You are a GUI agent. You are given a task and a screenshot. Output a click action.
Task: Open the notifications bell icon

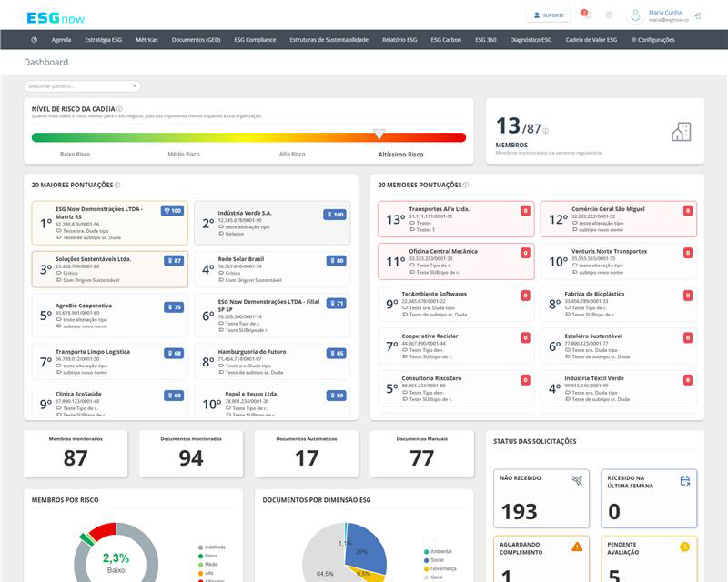[x=586, y=15]
